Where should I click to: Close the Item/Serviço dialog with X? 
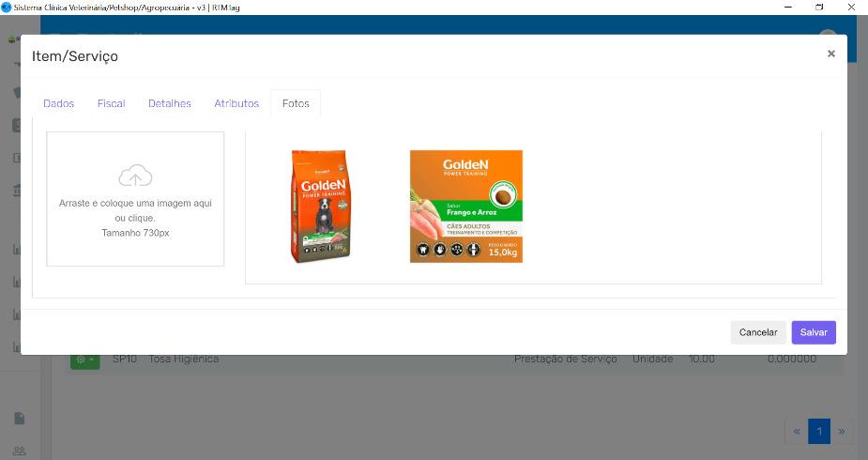(x=830, y=54)
